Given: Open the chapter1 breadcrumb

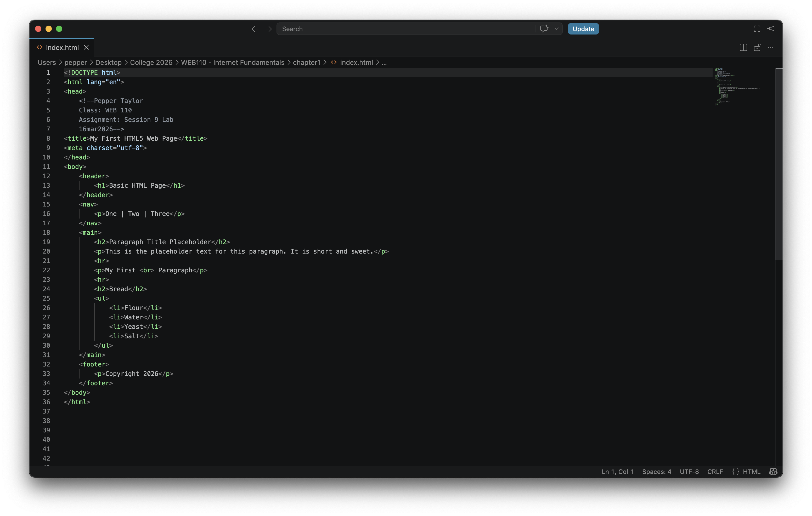Looking at the screenshot, I should (306, 62).
